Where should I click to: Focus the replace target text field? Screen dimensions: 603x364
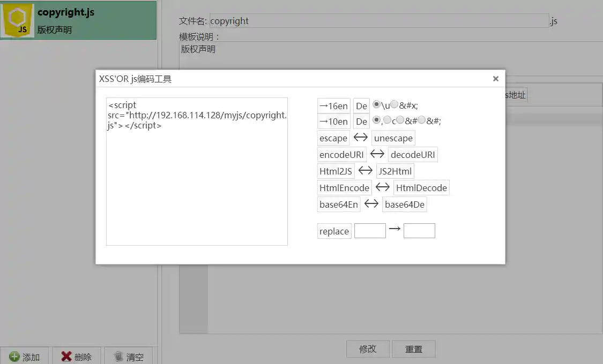click(x=419, y=231)
